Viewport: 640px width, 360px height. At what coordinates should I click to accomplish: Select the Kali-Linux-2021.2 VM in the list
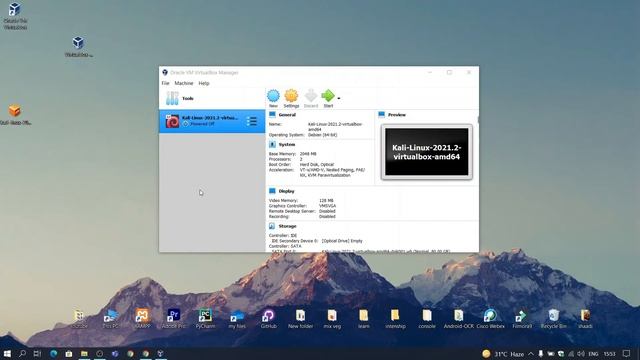212,121
